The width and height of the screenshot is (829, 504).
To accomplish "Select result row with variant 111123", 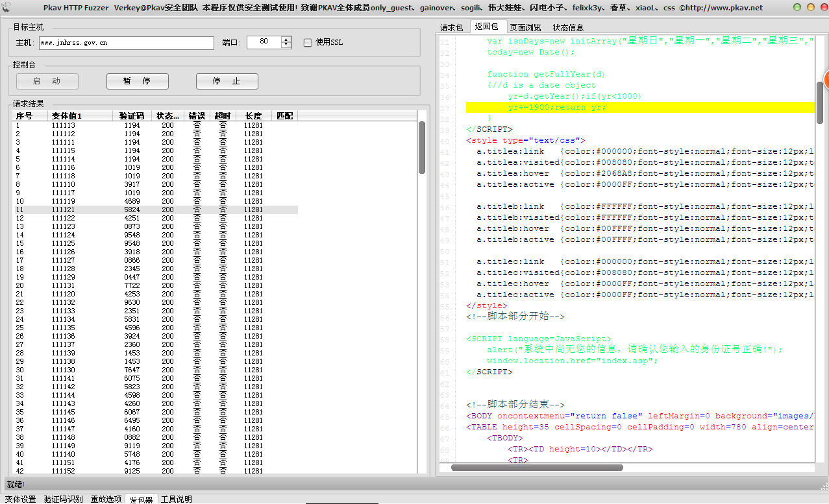I will (156, 226).
